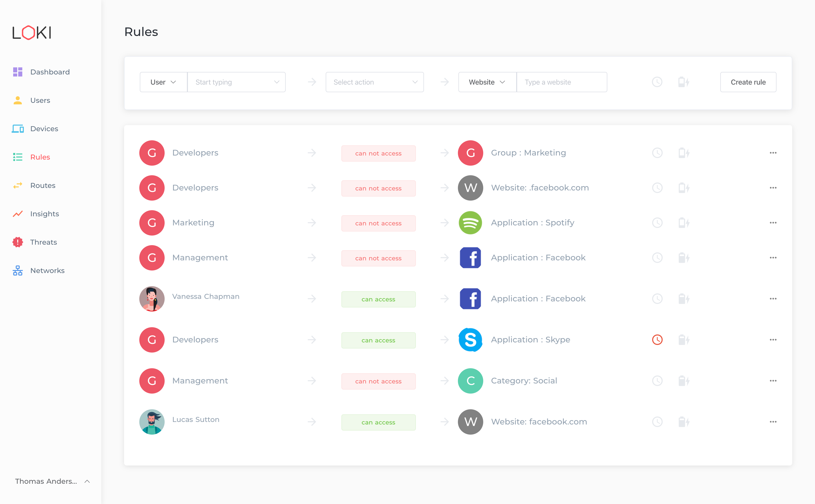Open more options for Website: .facebook.com rule
This screenshot has width=815, height=504.
click(x=773, y=188)
